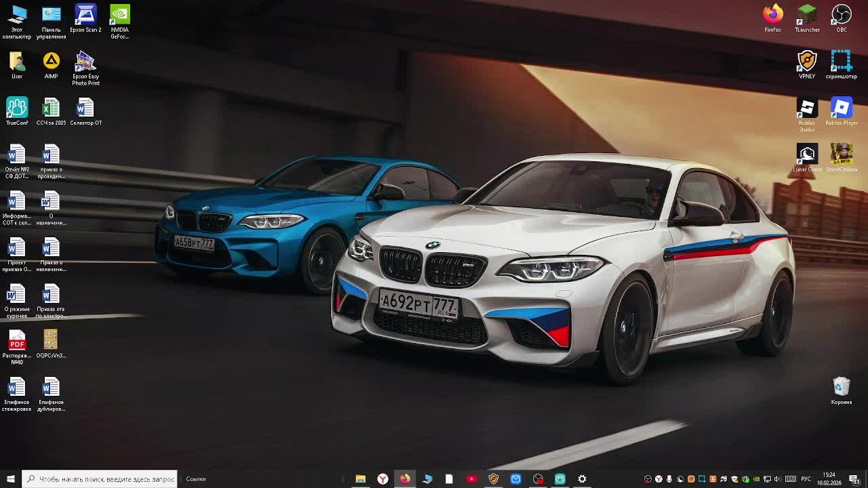The image size is (868, 488).
Task: Open 'Панель управления' desktop shortcut
Action: pyautogui.click(x=51, y=22)
